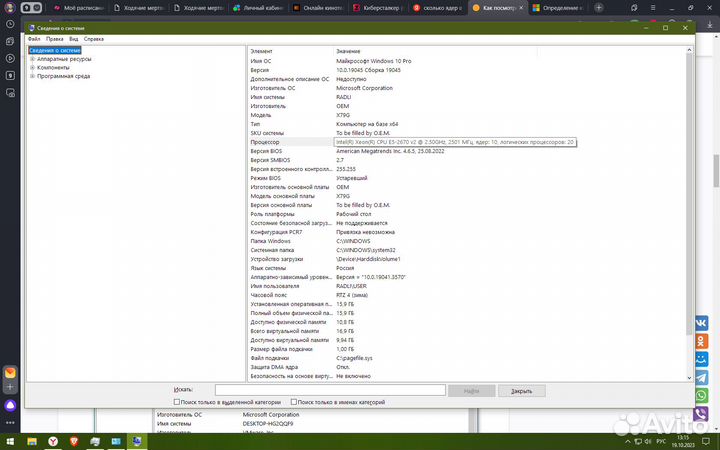
Task: Toggle 'Поиск только в выделенной категории' checkbox
Action: [x=176, y=402]
